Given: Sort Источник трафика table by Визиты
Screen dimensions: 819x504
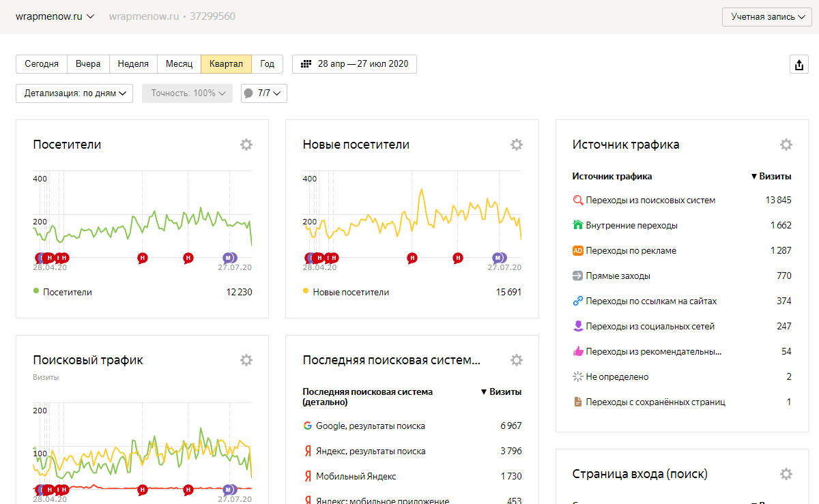Looking at the screenshot, I should click(771, 176).
